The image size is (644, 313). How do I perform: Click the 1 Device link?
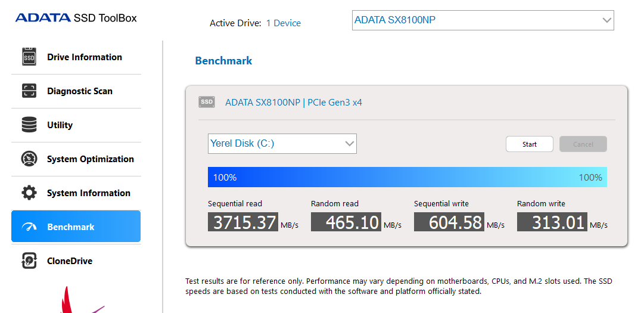coord(284,23)
